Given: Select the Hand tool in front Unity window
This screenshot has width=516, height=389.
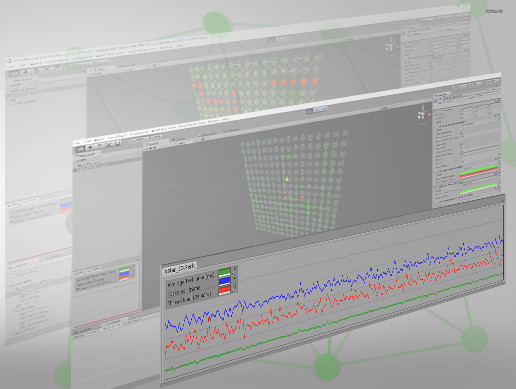Looking at the screenshot, I should click(x=81, y=149).
